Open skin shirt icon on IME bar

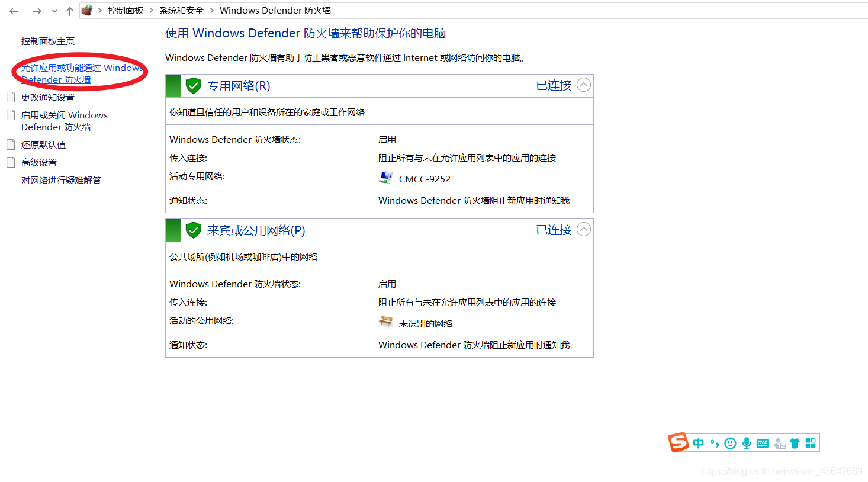[x=795, y=444]
